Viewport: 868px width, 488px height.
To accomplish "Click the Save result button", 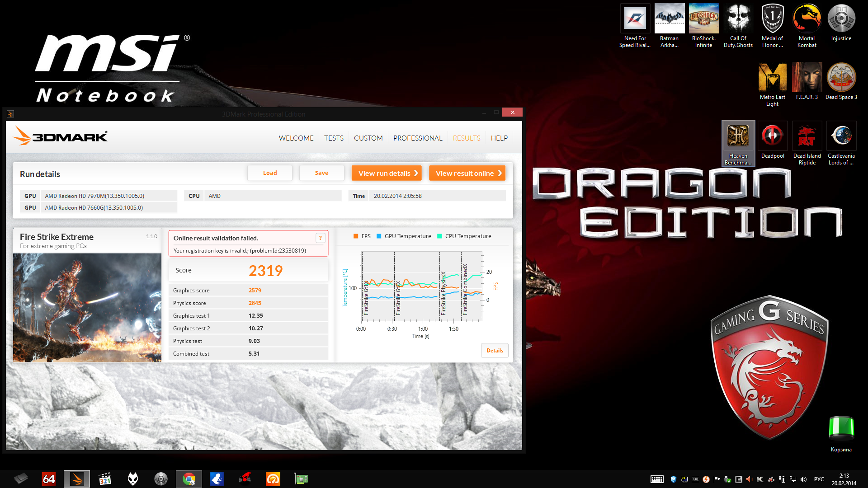I will pyautogui.click(x=321, y=173).
